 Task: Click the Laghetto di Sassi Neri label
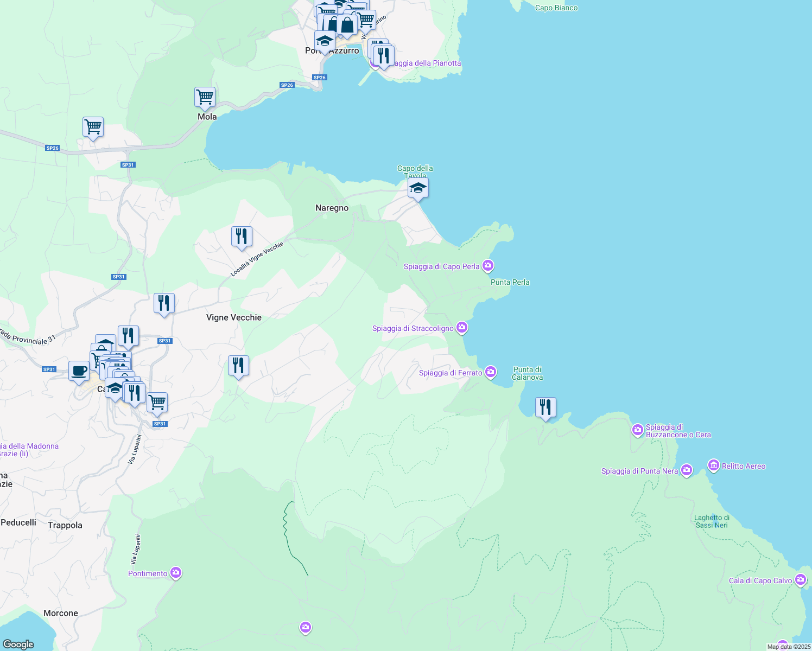pos(712,521)
